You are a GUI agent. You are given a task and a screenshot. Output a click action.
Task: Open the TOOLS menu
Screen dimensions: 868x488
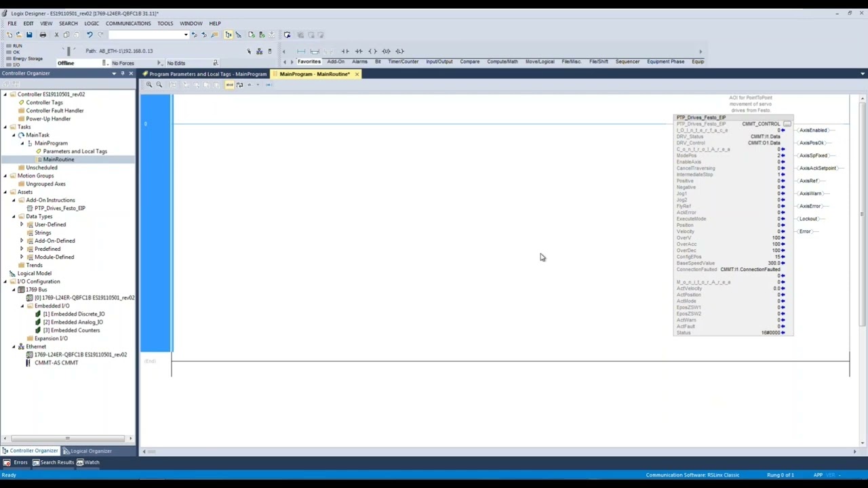pos(165,23)
